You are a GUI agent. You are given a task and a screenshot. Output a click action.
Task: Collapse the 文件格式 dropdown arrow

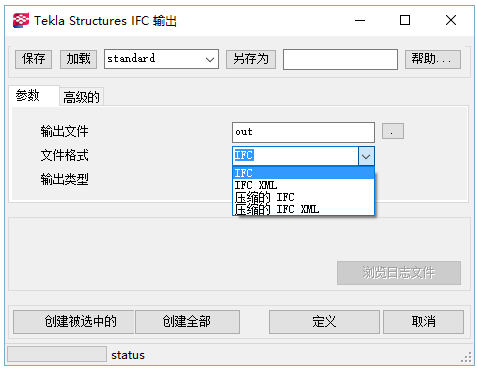pyautogui.click(x=366, y=156)
